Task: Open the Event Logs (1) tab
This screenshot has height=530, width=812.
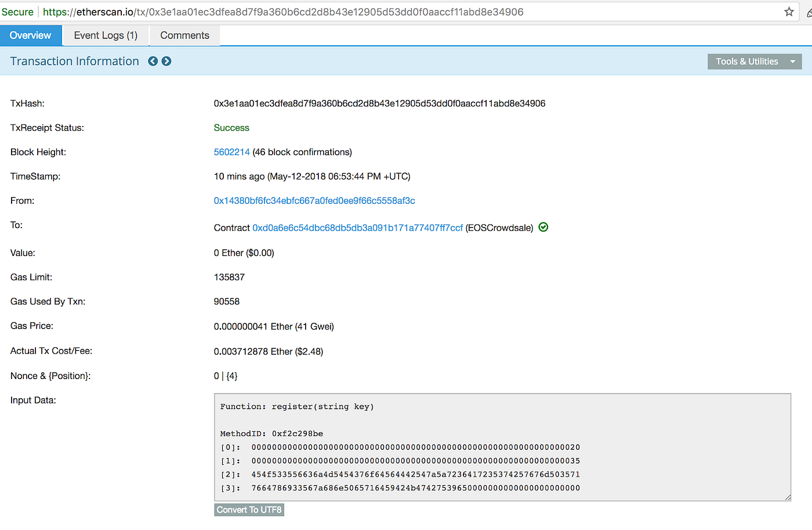Action: click(106, 35)
